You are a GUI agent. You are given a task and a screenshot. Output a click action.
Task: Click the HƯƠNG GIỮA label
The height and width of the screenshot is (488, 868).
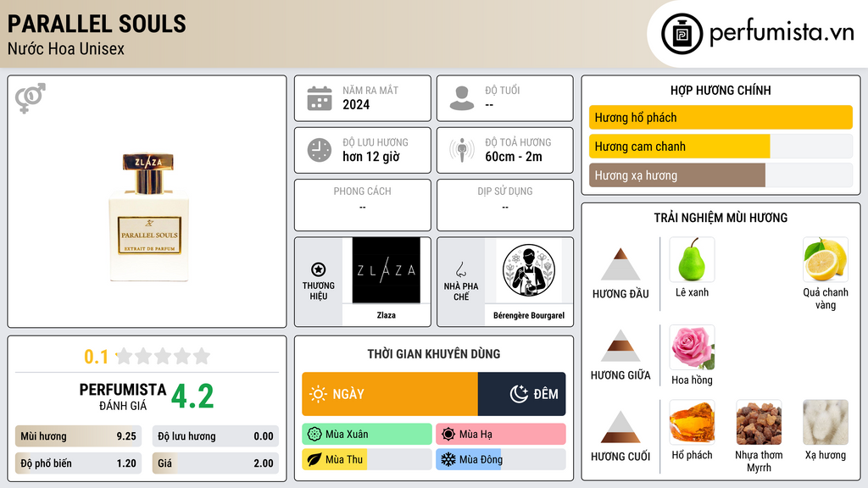pyautogui.click(x=620, y=375)
